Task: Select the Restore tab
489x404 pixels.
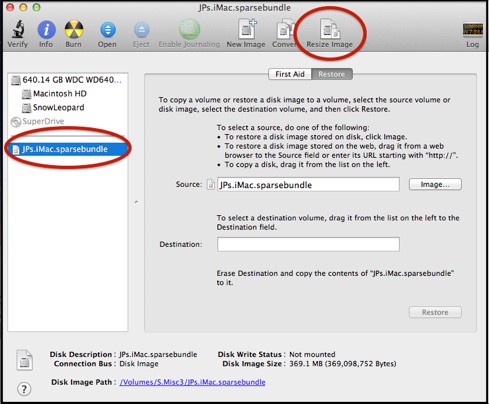Action: 332,74
